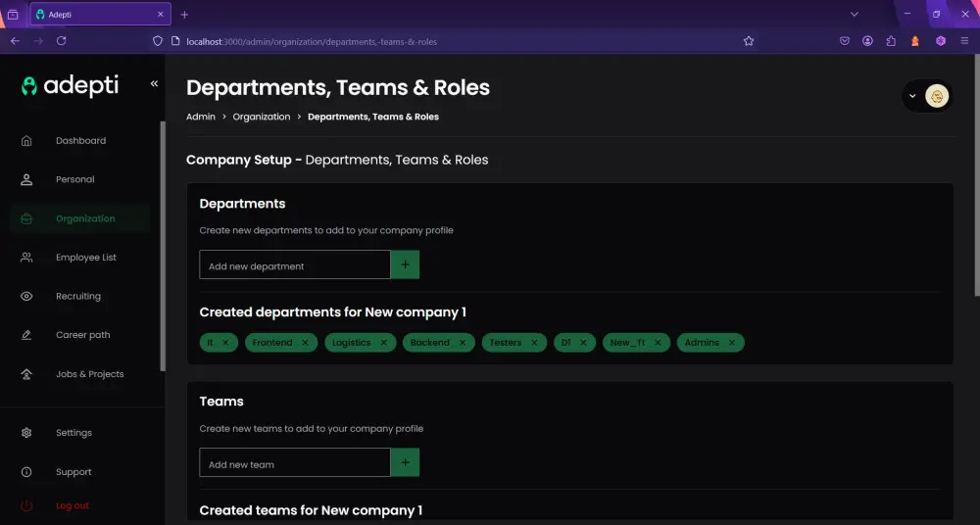Go to Admin breadcrumb
This screenshot has width=980, height=525.
pyautogui.click(x=201, y=117)
